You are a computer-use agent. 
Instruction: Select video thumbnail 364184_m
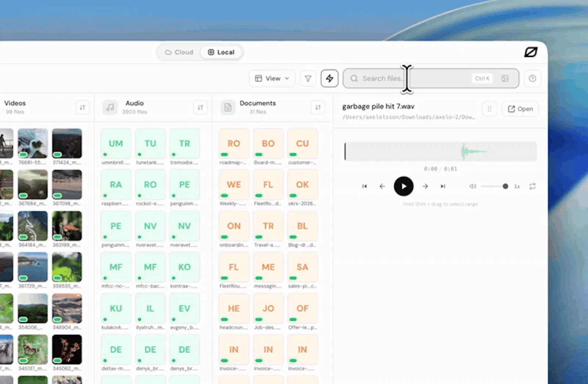point(33,226)
